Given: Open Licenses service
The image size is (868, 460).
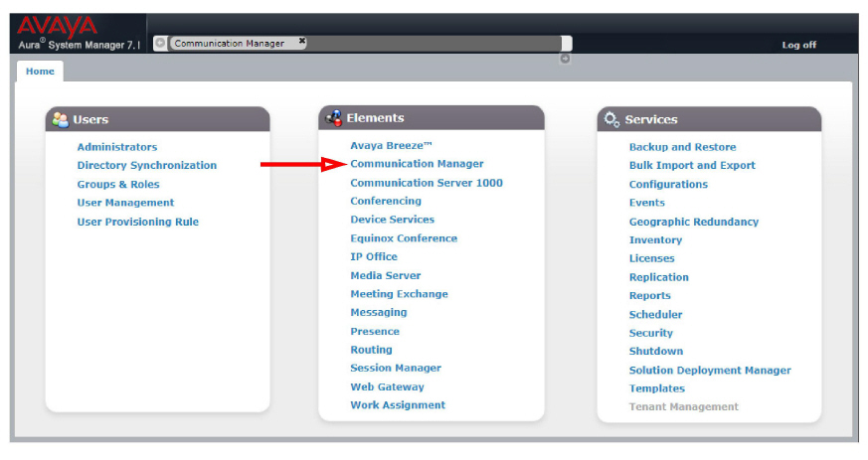Looking at the screenshot, I should tap(651, 258).
